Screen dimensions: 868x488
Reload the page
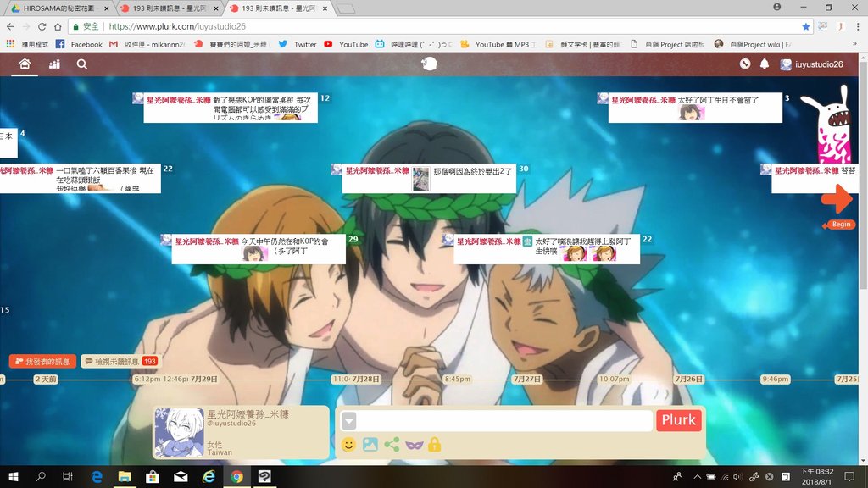click(42, 26)
